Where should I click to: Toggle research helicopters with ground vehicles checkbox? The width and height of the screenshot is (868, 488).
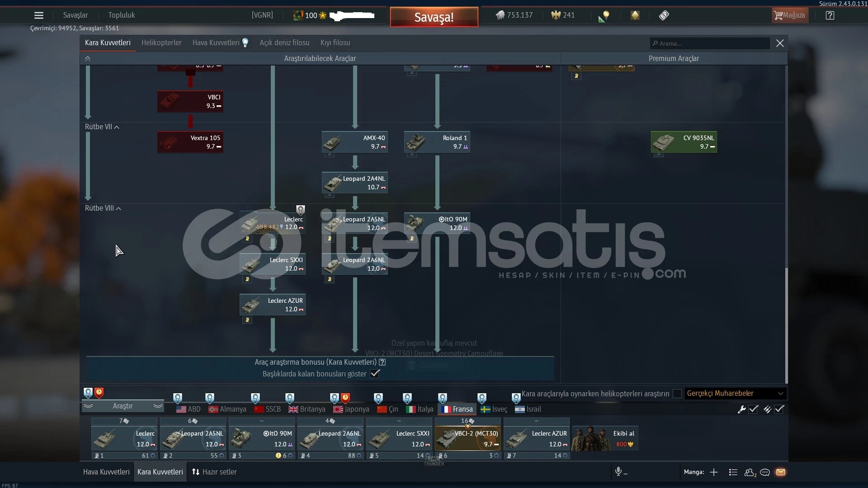[677, 394]
